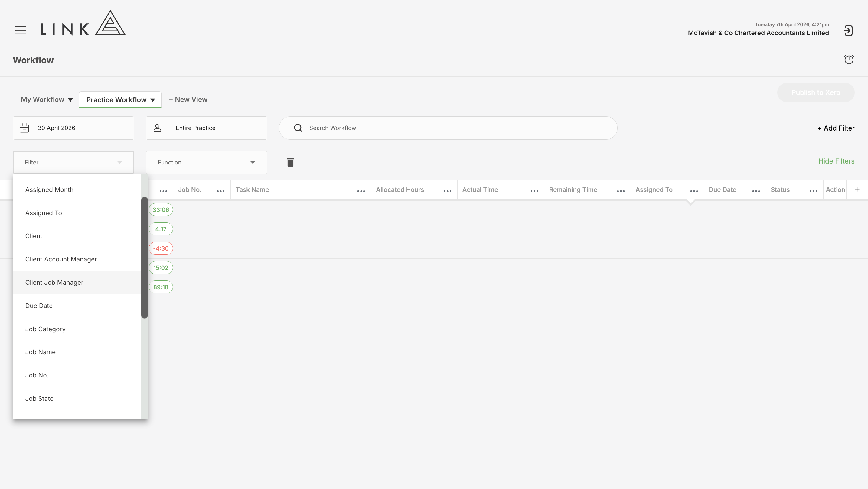868x489 pixels.
Task: Open Remaining Time column options dots
Action: pos(621,191)
